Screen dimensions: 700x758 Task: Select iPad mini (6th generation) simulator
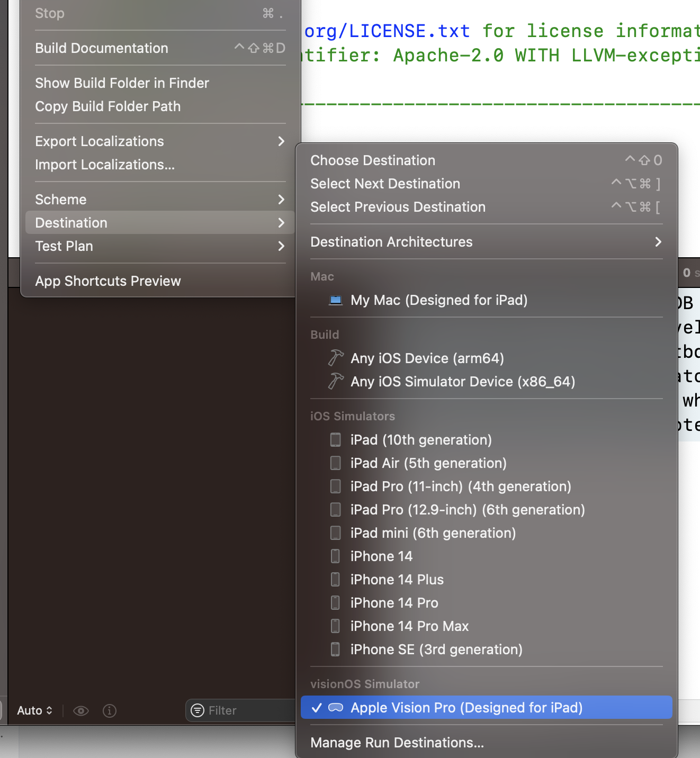click(x=433, y=533)
